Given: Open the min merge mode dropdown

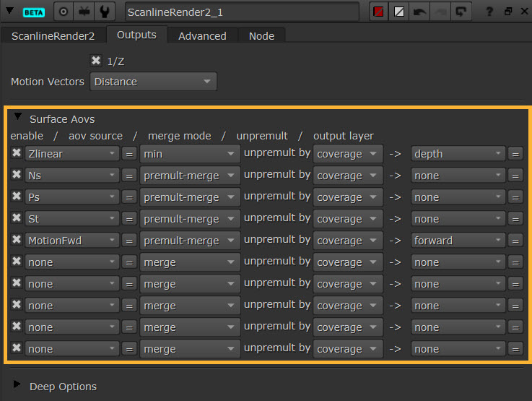Looking at the screenshot, I should point(190,154).
